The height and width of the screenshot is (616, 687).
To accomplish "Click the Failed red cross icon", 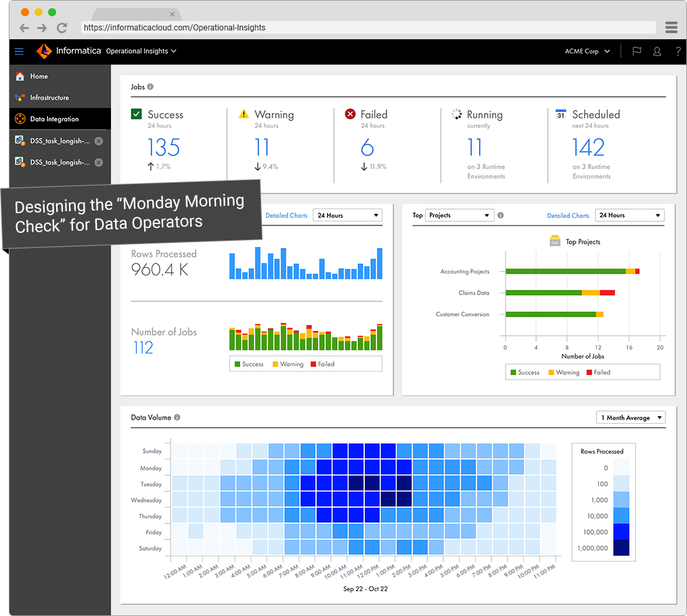I will pyautogui.click(x=350, y=114).
